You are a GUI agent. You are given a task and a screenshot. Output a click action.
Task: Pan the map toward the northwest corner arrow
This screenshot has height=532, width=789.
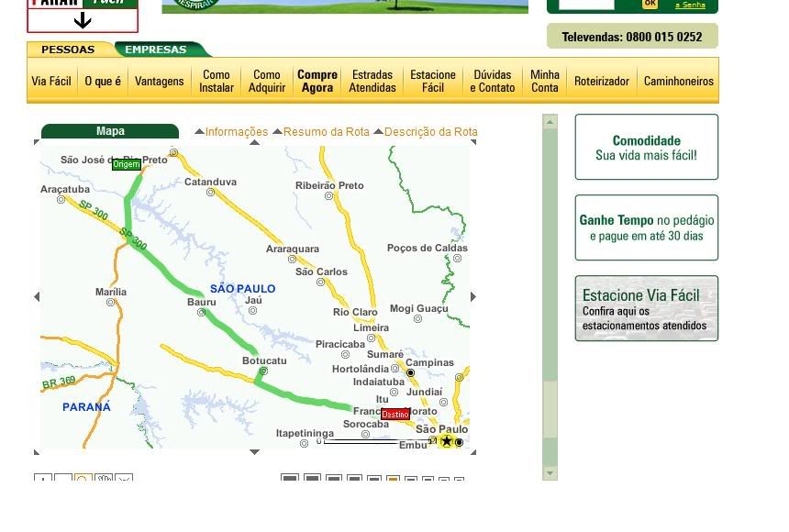(x=36, y=142)
